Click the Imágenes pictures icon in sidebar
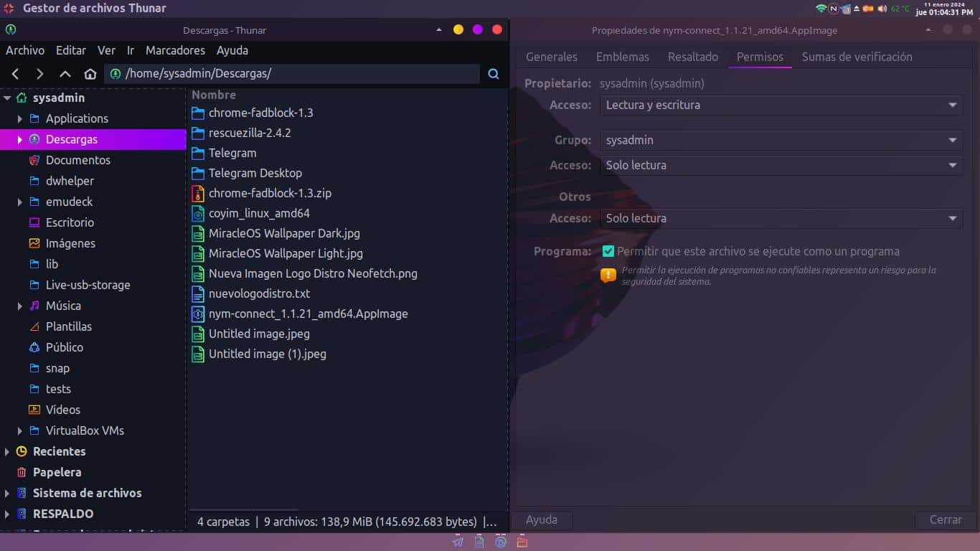 click(x=34, y=243)
